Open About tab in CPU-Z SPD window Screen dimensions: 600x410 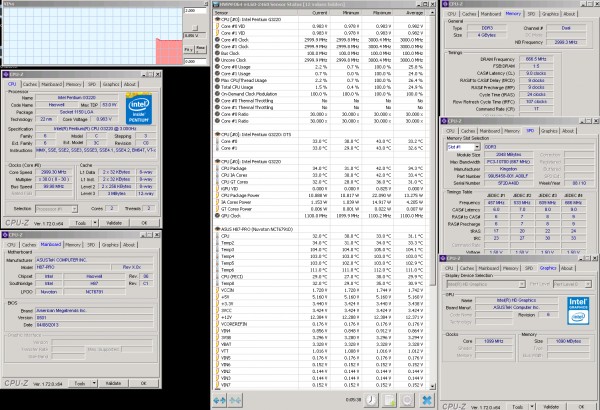(568, 131)
